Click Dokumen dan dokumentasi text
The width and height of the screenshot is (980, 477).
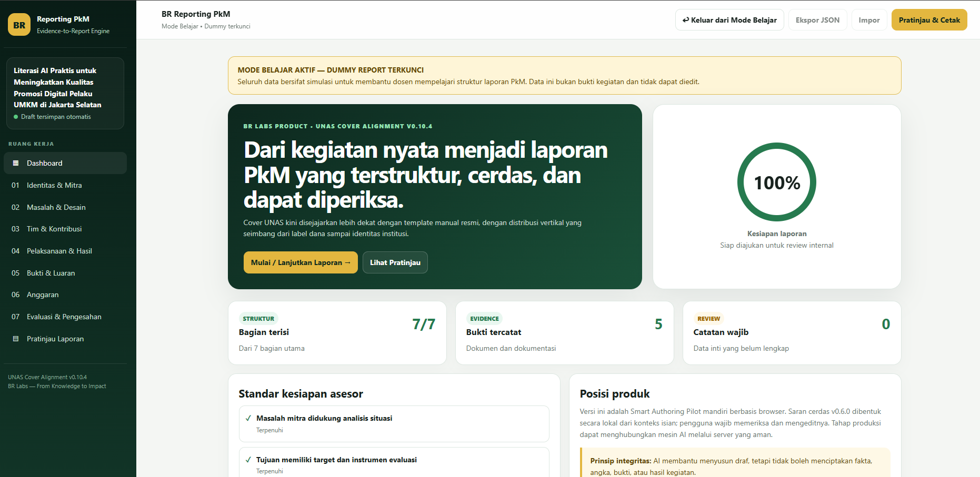click(511, 348)
